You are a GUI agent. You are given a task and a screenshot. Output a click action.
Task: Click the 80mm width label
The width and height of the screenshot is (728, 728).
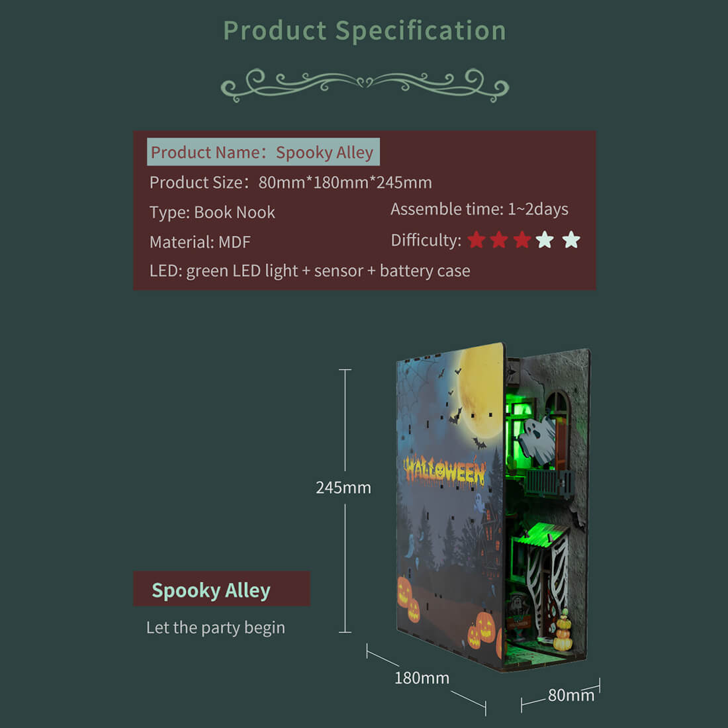point(570,695)
